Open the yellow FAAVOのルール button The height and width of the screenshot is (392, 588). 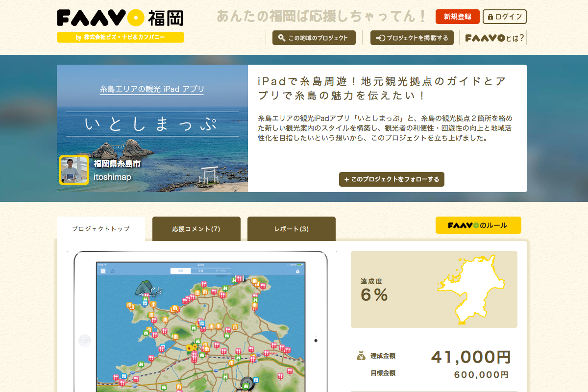478,225
